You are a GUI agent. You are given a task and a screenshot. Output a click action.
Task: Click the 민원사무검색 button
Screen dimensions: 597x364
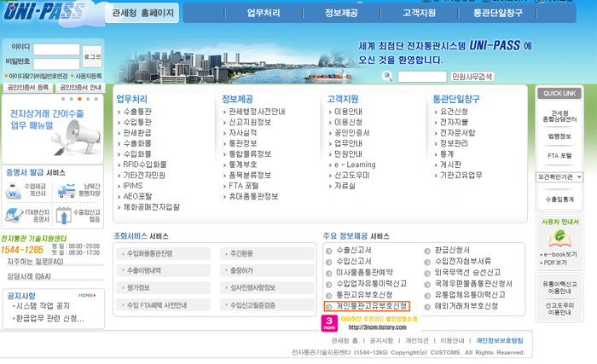tap(472, 77)
